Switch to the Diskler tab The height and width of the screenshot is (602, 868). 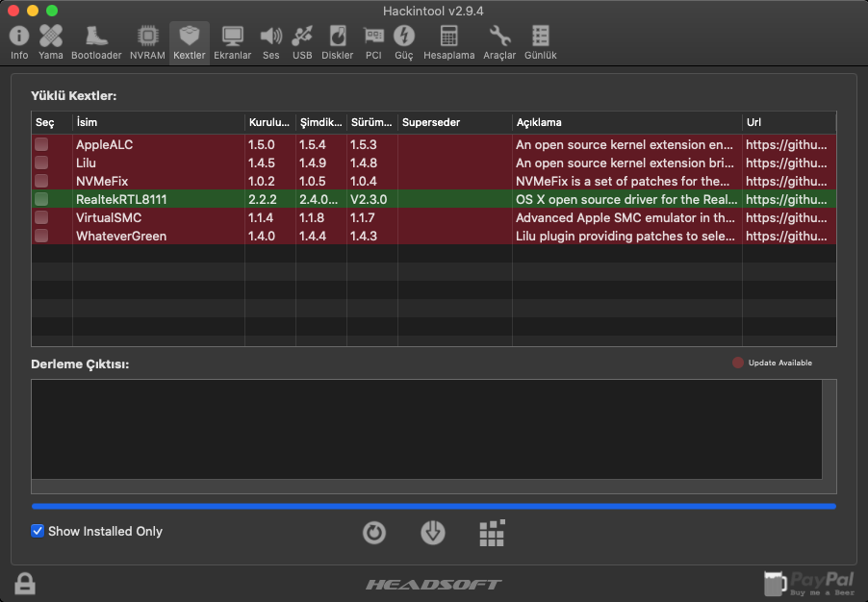point(337,42)
